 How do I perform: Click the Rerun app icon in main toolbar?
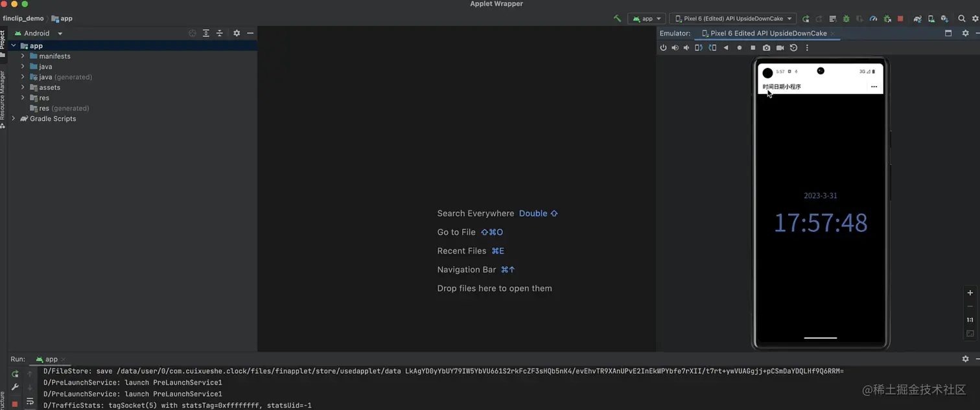(x=806, y=19)
